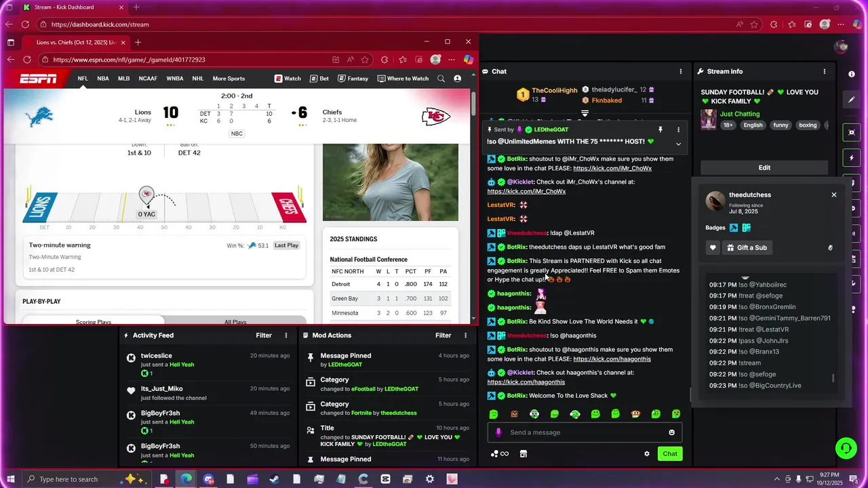868x488 pixels.
Task: Switch to Scoring Plays tab
Action: coord(94,321)
